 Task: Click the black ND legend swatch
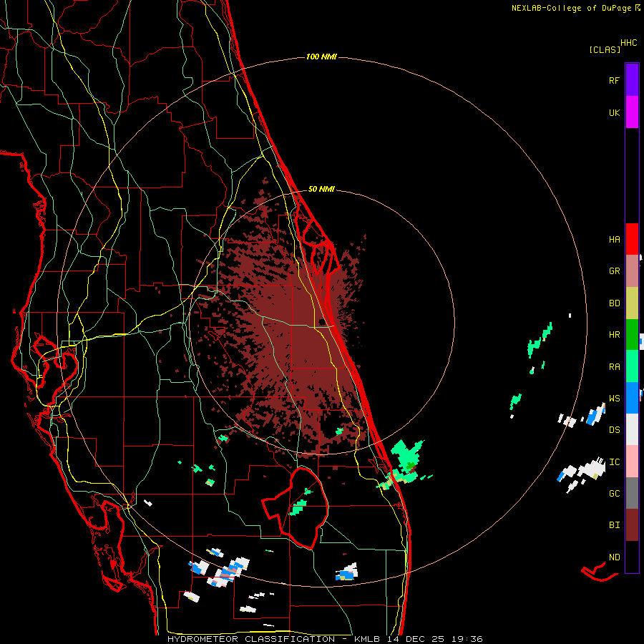click(x=632, y=557)
